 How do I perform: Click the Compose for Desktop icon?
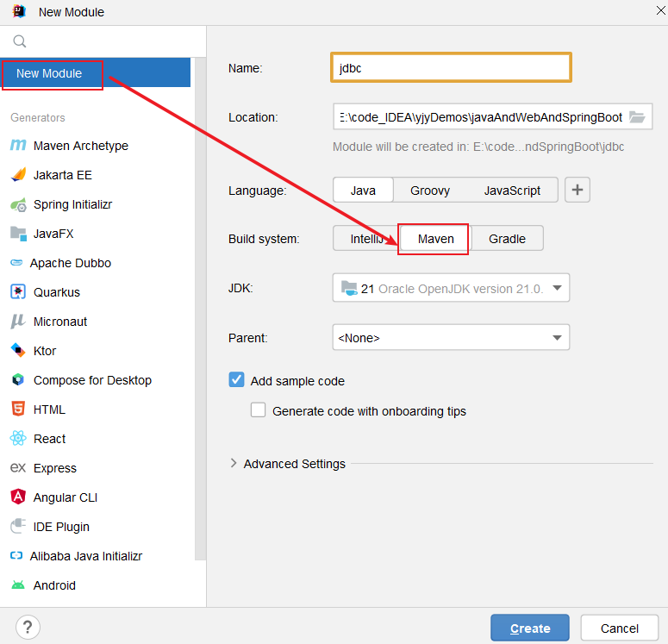point(18,379)
